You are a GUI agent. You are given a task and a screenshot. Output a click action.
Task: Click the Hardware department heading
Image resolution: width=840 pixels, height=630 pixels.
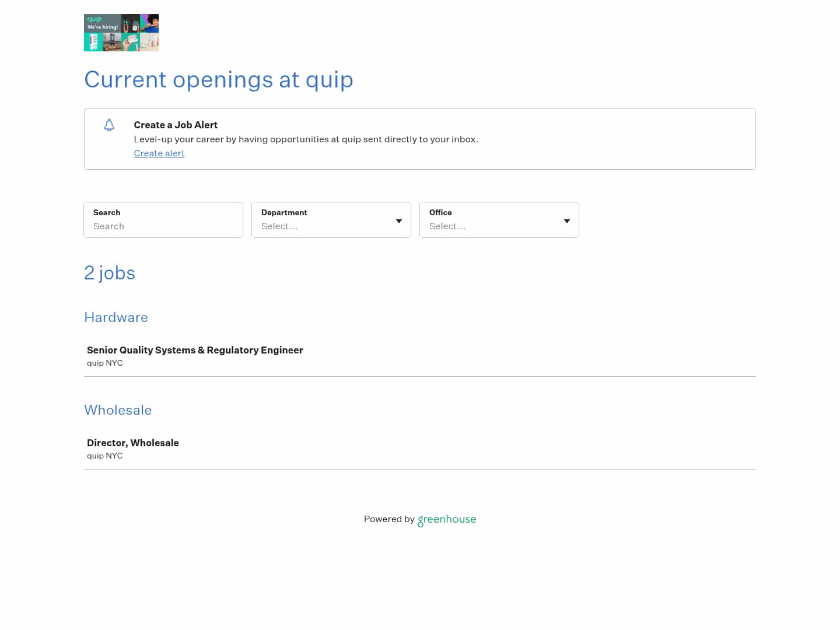coord(116,317)
